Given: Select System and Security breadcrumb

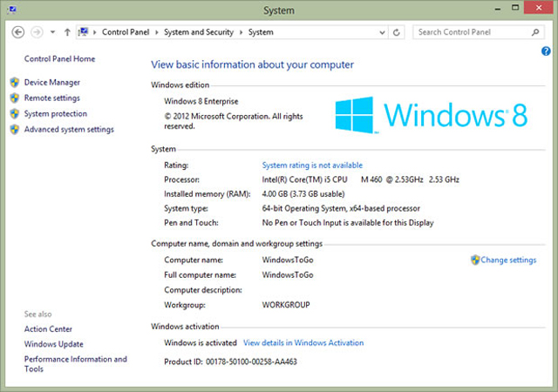Looking at the screenshot, I should tap(199, 32).
